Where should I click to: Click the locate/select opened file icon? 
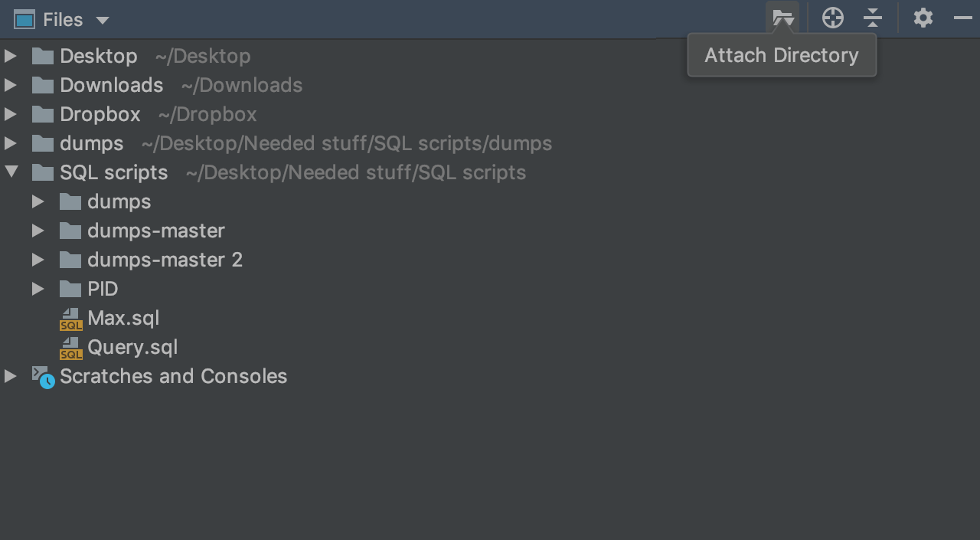coord(832,18)
